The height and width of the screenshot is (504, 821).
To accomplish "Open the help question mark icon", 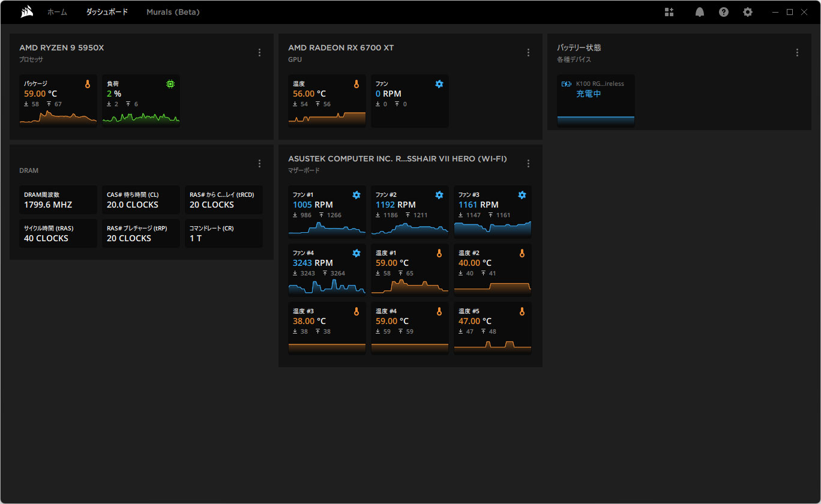I will pyautogui.click(x=724, y=12).
